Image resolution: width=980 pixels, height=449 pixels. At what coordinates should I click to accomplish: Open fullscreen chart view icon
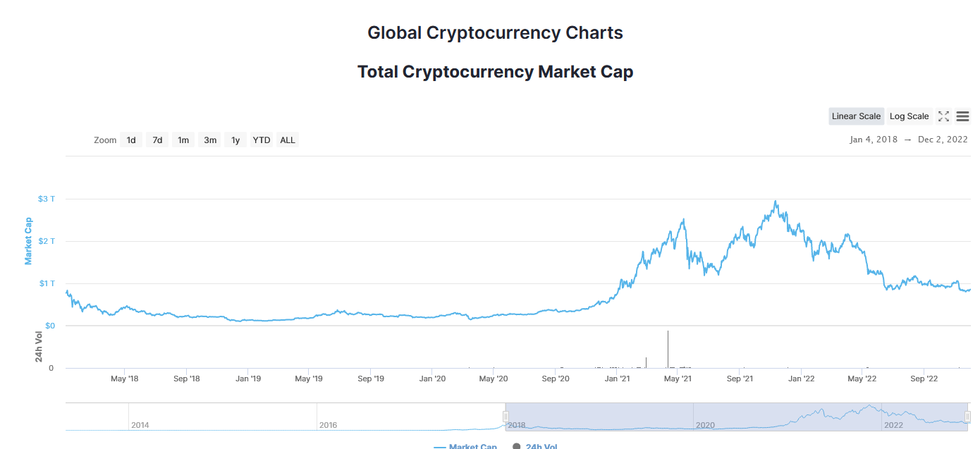click(x=943, y=116)
